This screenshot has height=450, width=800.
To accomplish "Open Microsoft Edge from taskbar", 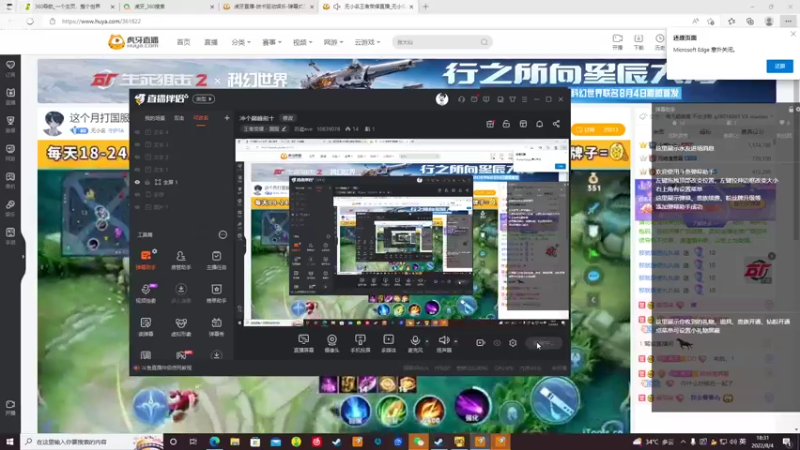I will click(214, 442).
